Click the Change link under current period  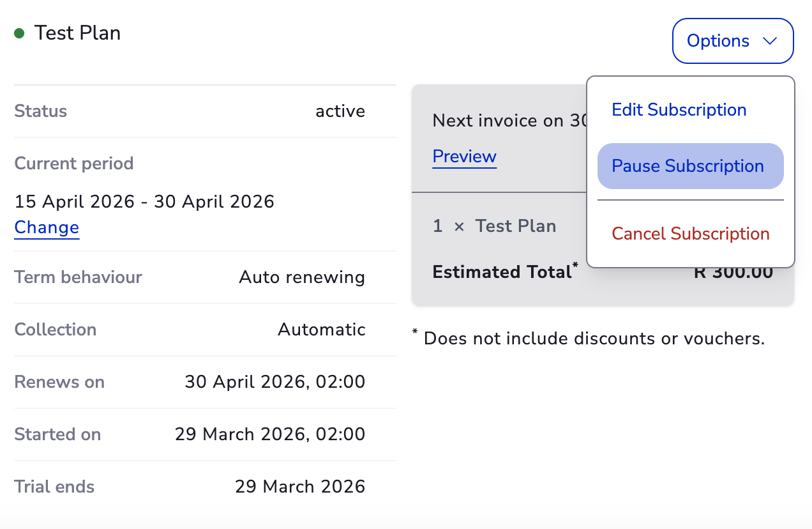pos(47,227)
